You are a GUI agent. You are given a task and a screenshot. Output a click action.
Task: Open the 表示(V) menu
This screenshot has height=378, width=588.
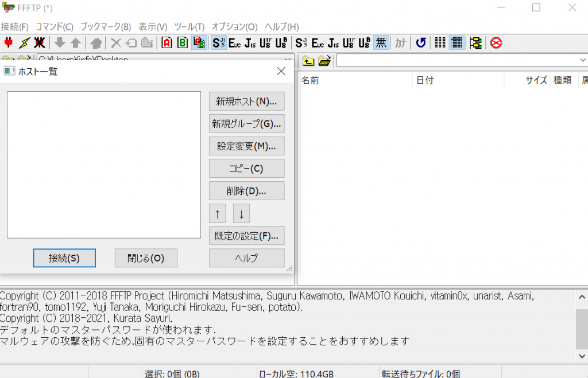[x=153, y=27]
